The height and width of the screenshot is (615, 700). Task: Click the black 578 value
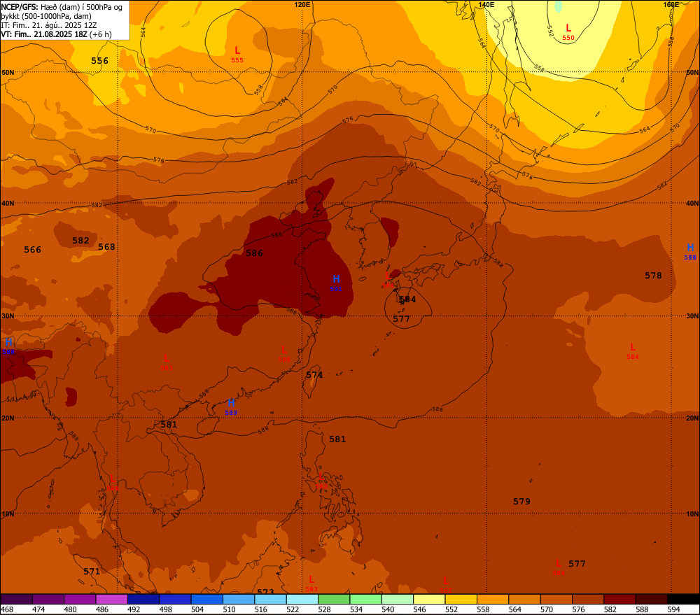[x=653, y=276]
